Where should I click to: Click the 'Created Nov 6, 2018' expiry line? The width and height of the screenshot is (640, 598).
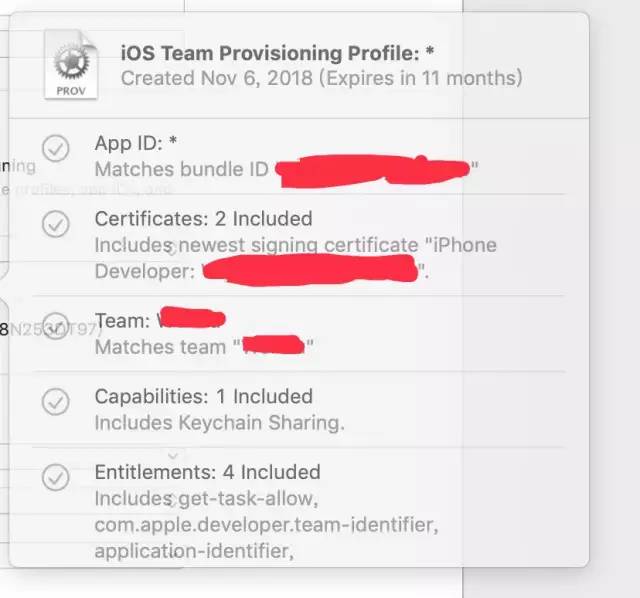click(x=321, y=77)
